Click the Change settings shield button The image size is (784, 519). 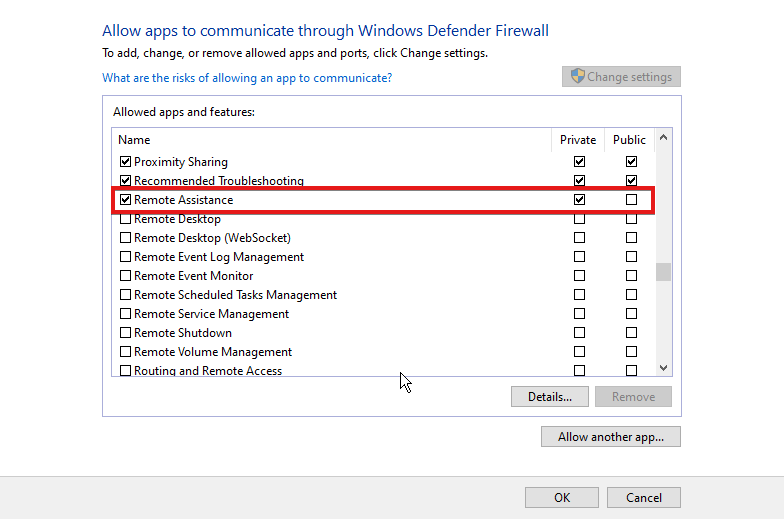(x=621, y=76)
